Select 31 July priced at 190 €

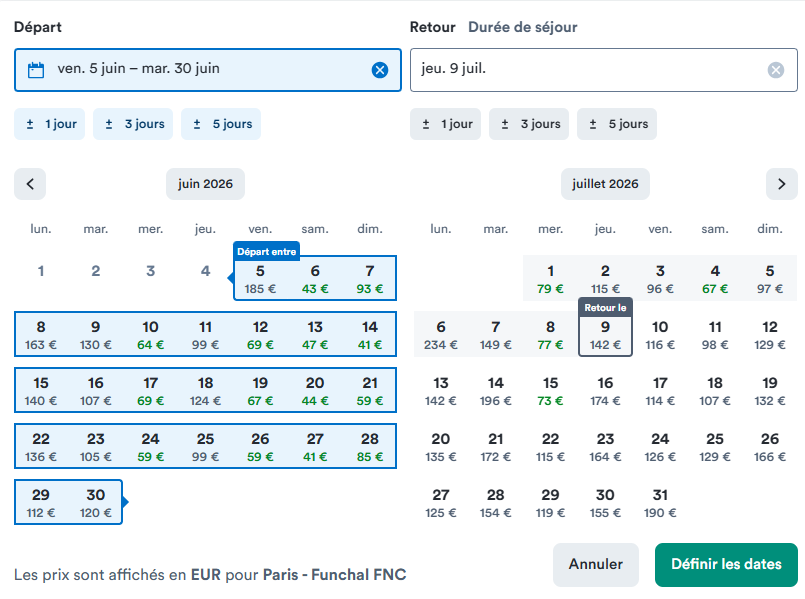(660, 503)
